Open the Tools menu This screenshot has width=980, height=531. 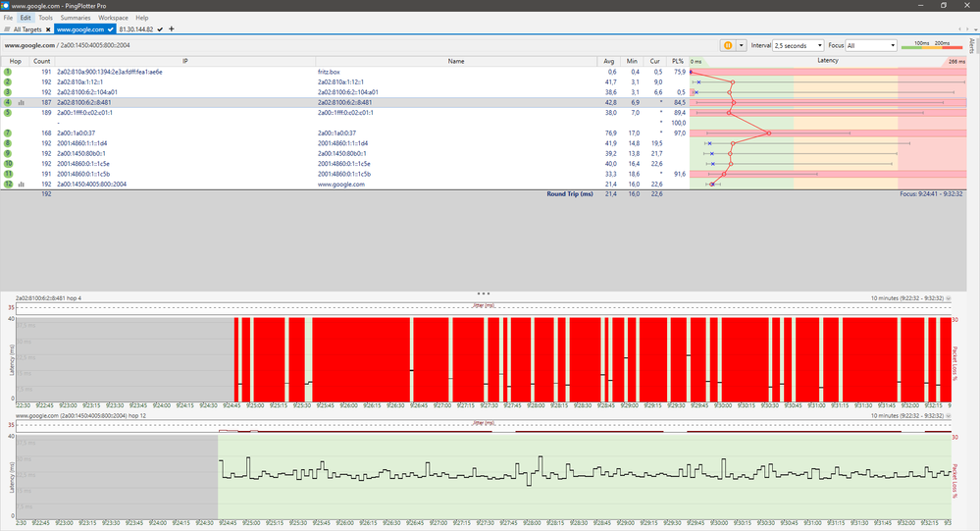[x=46, y=18]
